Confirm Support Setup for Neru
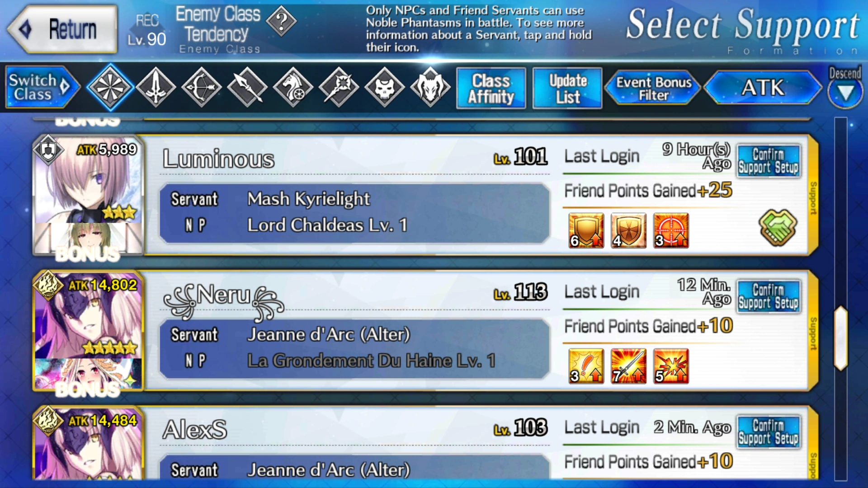The height and width of the screenshot is (488, 868). (x=769, y=296)
